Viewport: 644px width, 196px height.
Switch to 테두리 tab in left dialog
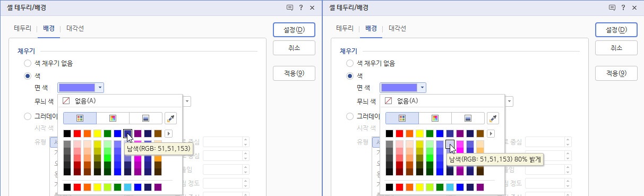point(22,28)
